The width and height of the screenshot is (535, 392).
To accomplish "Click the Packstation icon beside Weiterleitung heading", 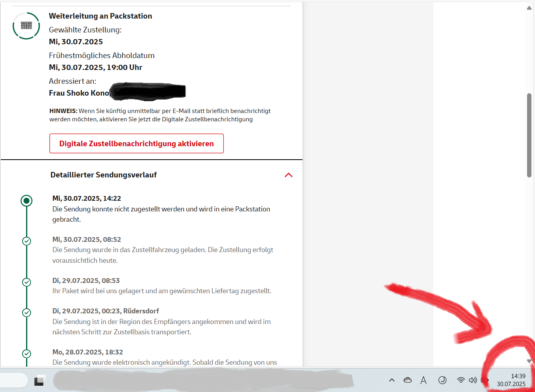I will pyautogui.click(x=26, y=26).
